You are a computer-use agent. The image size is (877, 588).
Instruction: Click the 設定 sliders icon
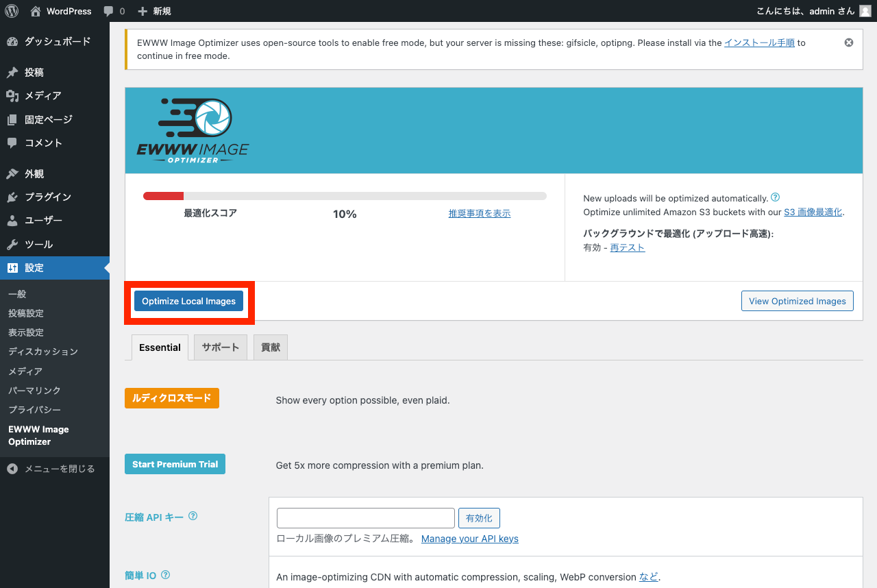tap(12, 268)
